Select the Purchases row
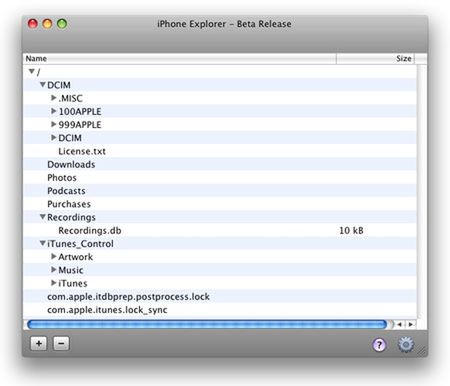The height and width of the screenshot is (386, 450). point(220,204)
